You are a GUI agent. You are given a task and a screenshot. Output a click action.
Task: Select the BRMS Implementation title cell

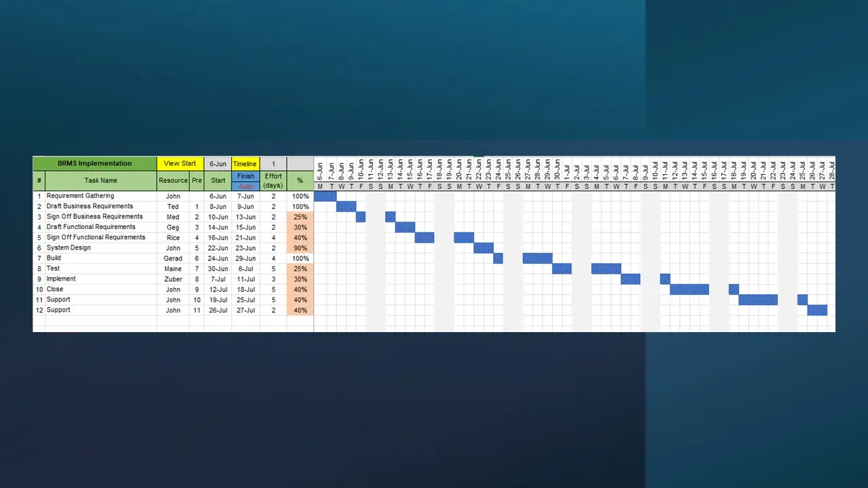click(95, 163)
